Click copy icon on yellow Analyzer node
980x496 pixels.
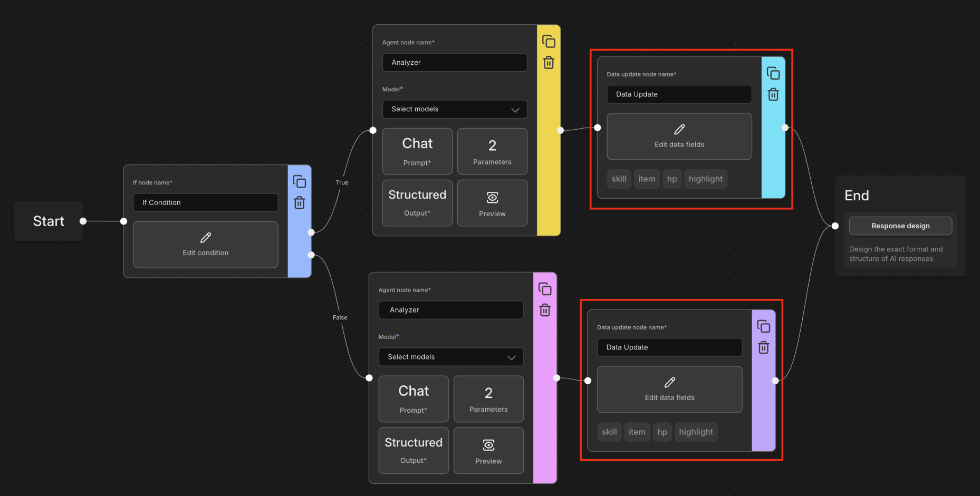pyautogui.click(x=549, y=42)
